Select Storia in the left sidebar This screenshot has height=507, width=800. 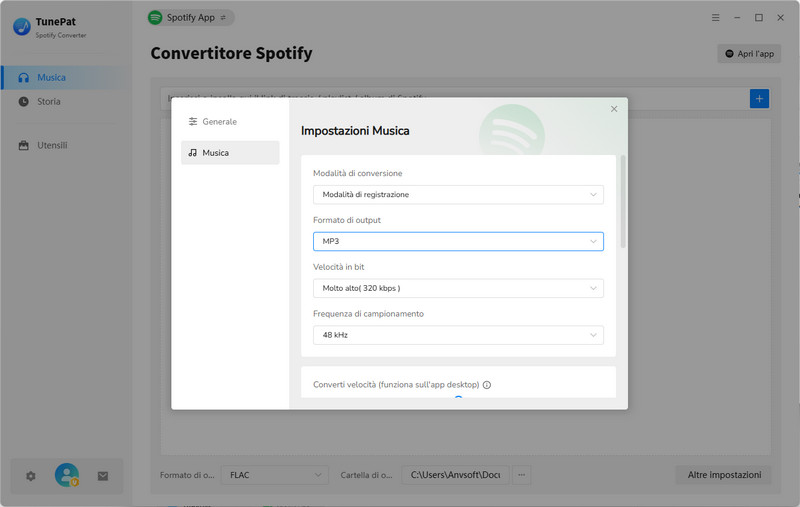pos(49,101)
